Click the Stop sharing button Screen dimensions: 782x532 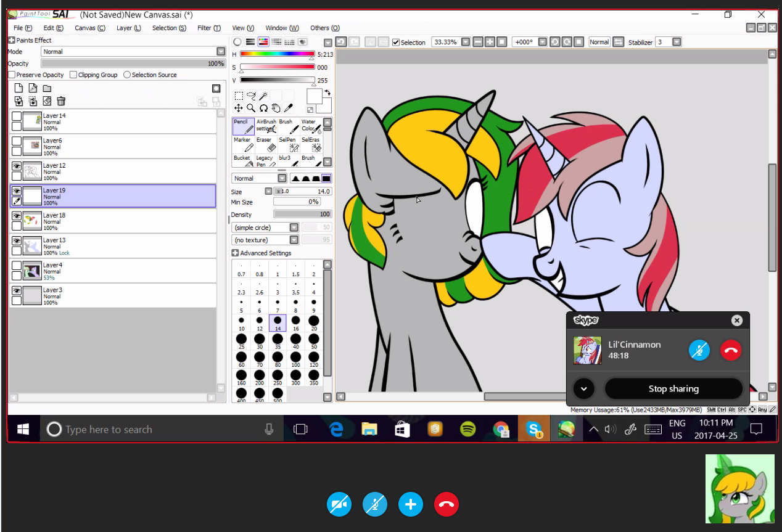(673, 388)
